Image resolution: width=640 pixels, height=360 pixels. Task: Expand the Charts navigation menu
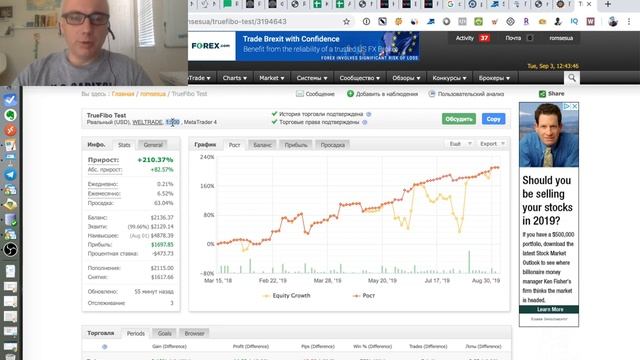pos(235,78)
